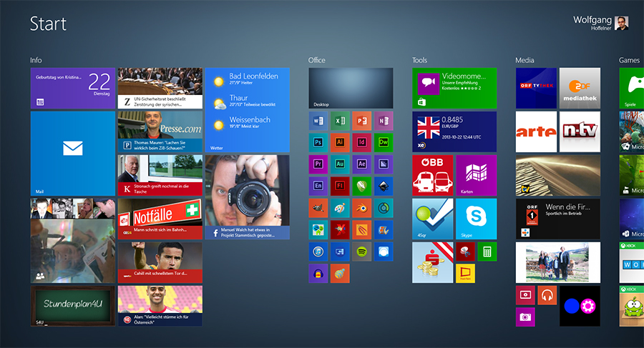Open the Snipping Tool scissors tile
644x348 pixels.
click(465, 252)
